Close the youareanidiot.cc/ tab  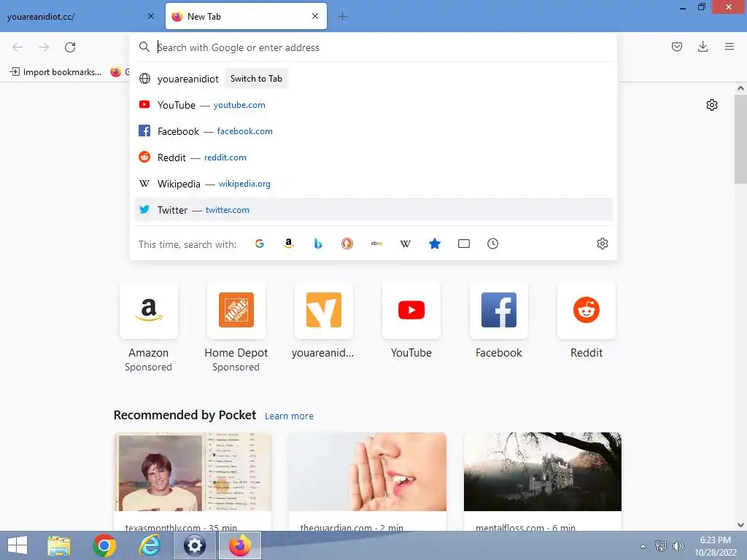coord(151,16)
